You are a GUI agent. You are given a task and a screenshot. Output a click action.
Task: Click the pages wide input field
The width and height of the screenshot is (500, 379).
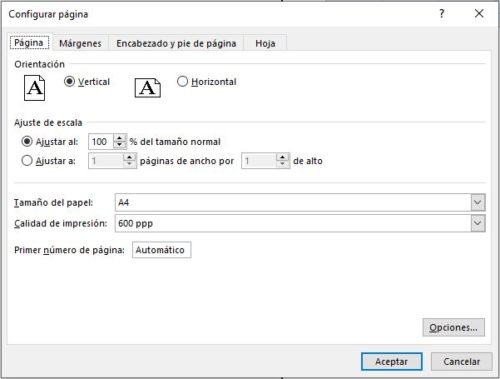[x=106, y=161]
